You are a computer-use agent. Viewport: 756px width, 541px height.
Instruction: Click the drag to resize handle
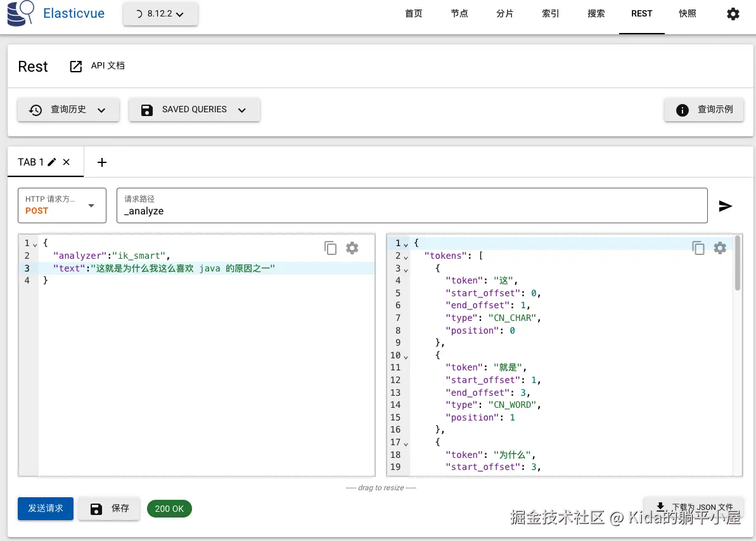pyautogui.click(x=381, y=488)
